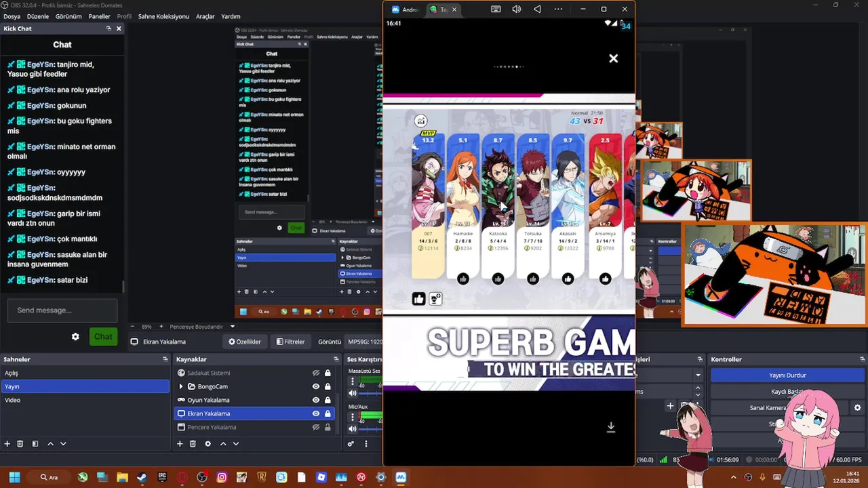Hide the Ekran Yakalama source
The width and height of the screenshot is (868, 488).
point(316,413)
